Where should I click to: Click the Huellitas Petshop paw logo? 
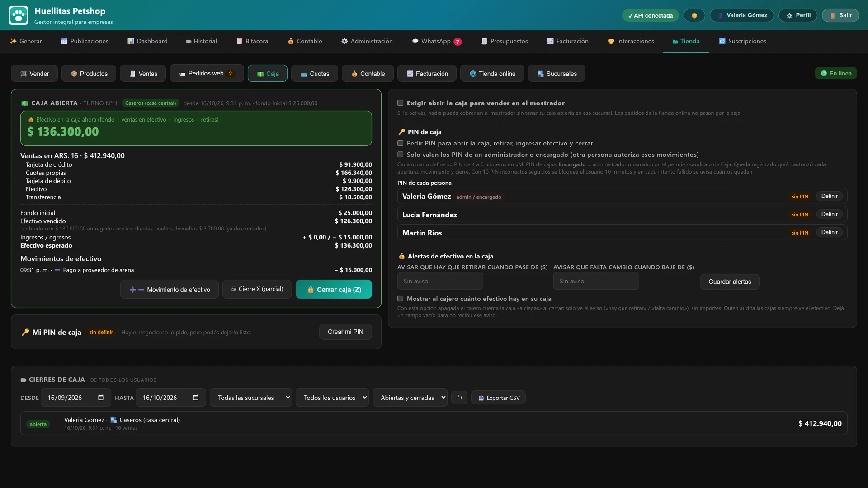point(19,15)
